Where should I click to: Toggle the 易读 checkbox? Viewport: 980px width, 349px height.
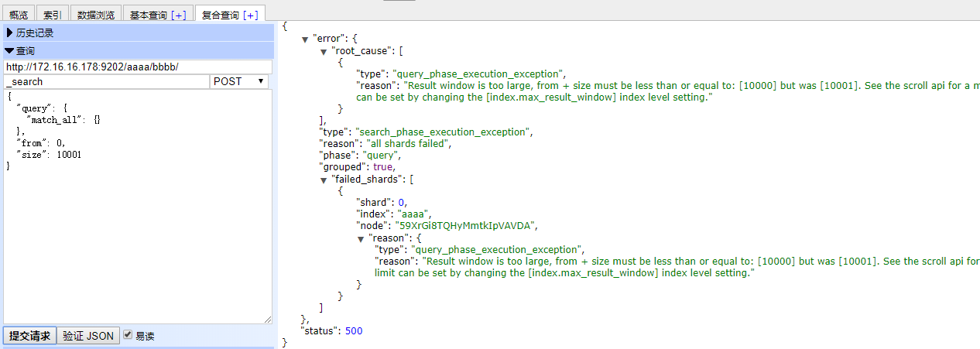click(x=128, y=335)
